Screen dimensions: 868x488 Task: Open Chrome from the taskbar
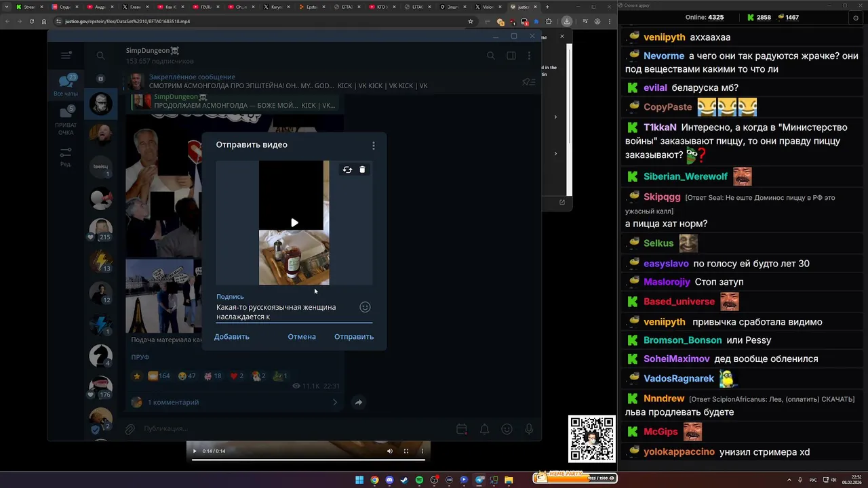tap(374, 480)
